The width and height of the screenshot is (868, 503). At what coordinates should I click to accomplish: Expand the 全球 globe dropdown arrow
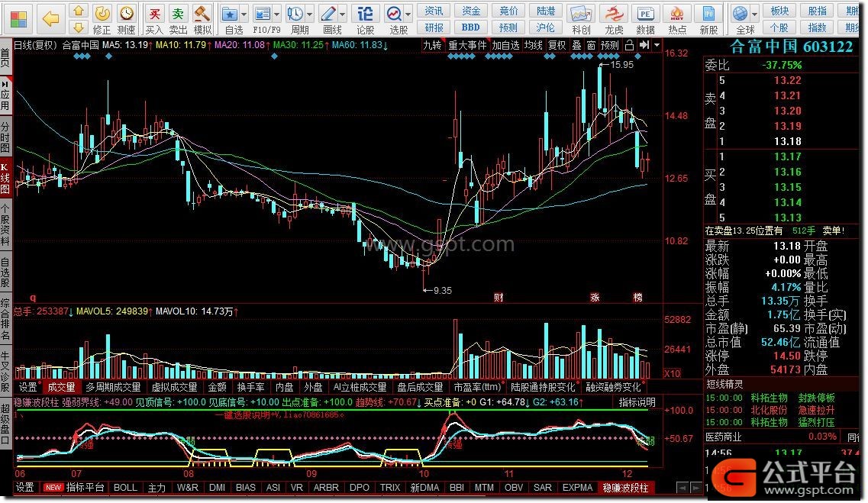[x=754, y=15]
